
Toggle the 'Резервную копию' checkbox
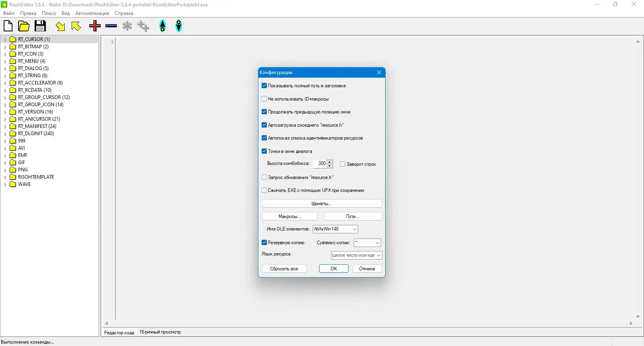264,243
